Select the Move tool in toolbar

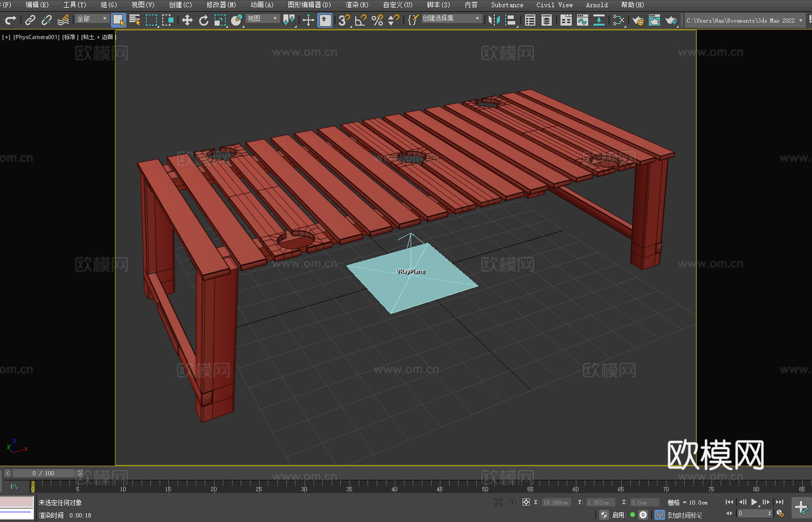point(187,20)
